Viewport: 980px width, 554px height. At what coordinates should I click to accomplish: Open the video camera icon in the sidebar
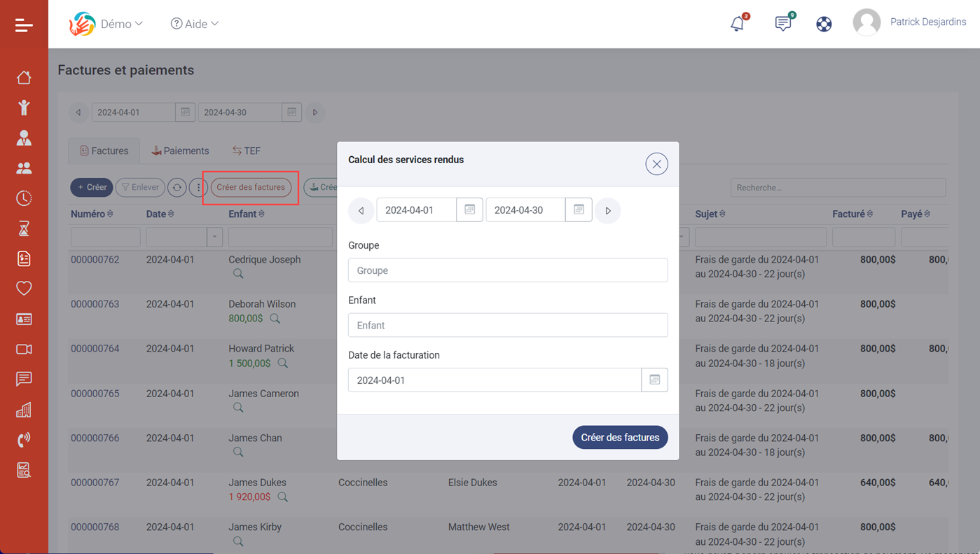24,349
